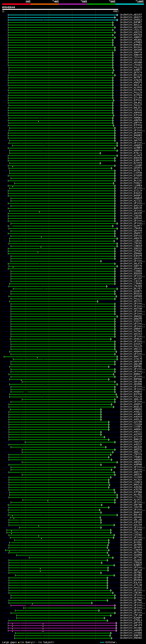This screenshot has height=644, width=146.
Task: Click the orange ~40% identity legend segment
Action: 45,4
